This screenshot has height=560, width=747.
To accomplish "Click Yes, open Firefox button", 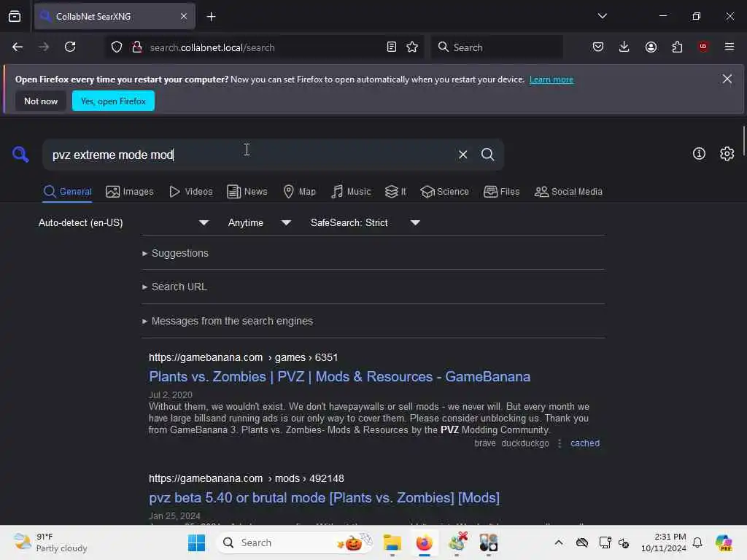I will 113,101.
